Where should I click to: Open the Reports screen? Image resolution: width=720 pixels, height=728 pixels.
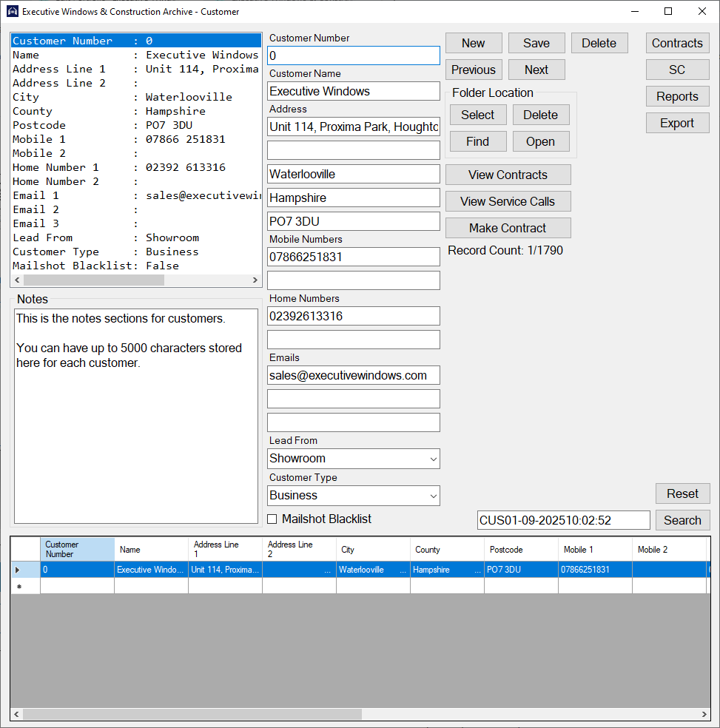pyautogui.click(x=677, y=96)
